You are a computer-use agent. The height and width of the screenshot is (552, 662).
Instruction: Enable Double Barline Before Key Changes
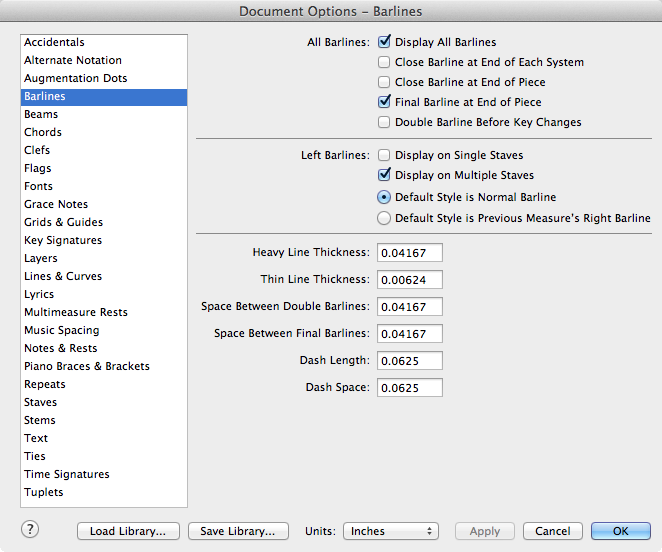point(384,122)
